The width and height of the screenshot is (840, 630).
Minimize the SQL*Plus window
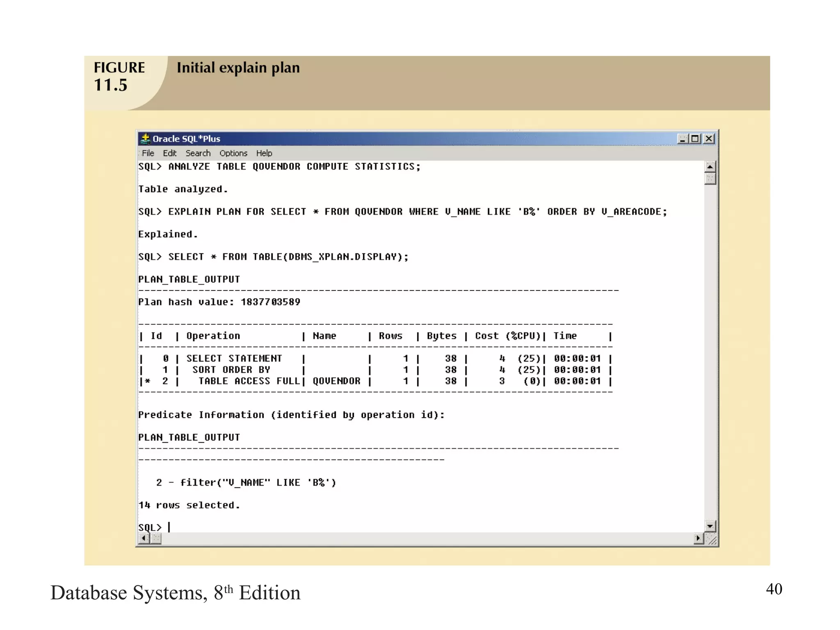682,139
